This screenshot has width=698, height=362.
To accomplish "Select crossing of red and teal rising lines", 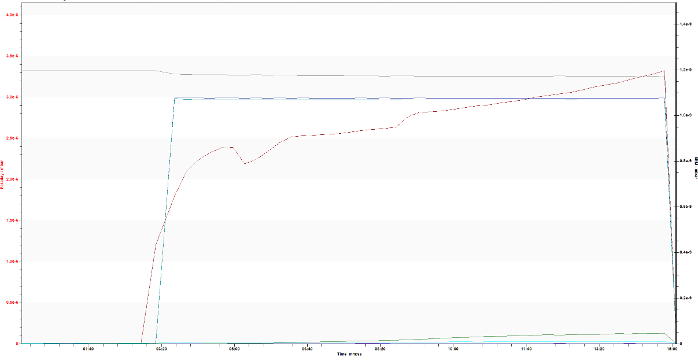I will 165,219.
